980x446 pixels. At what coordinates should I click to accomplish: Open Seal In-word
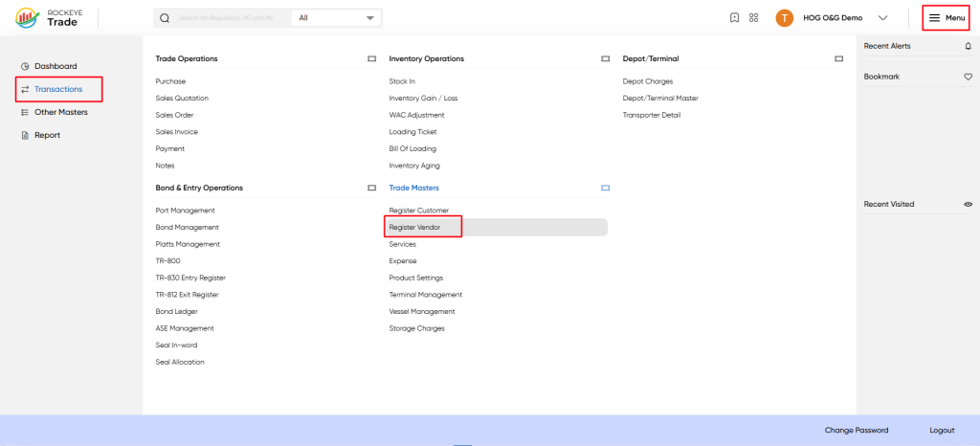click(x=177, y=346)
